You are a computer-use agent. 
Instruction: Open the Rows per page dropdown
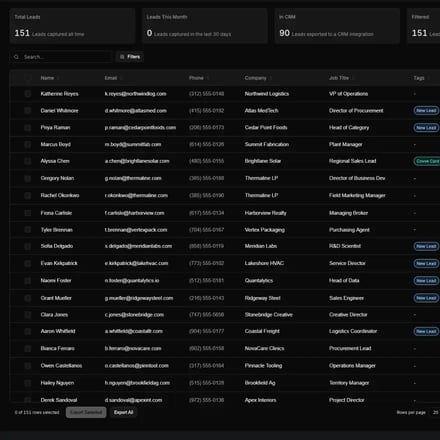435,412
